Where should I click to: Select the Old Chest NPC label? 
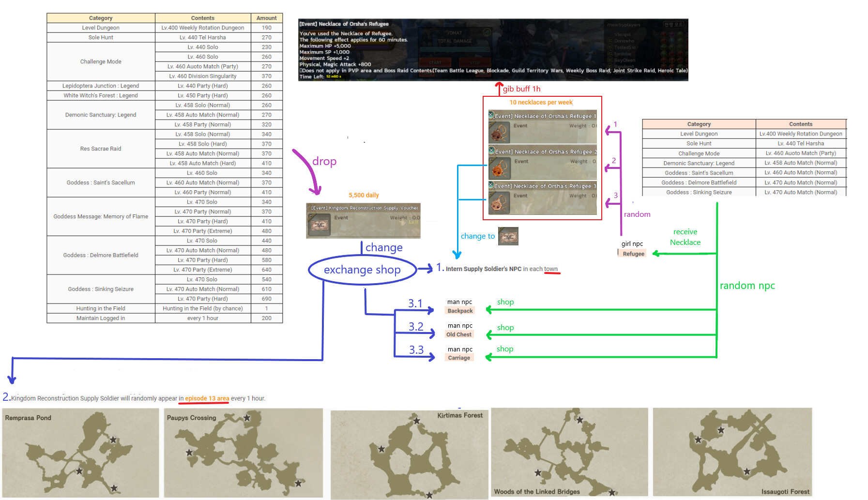point(459,334)
